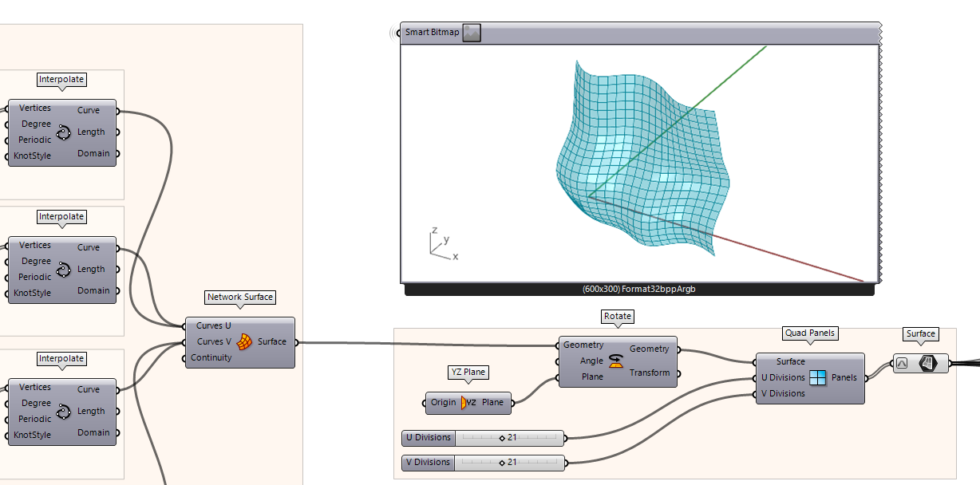Select the YZ Plane component icon

(x=468, y=403)
